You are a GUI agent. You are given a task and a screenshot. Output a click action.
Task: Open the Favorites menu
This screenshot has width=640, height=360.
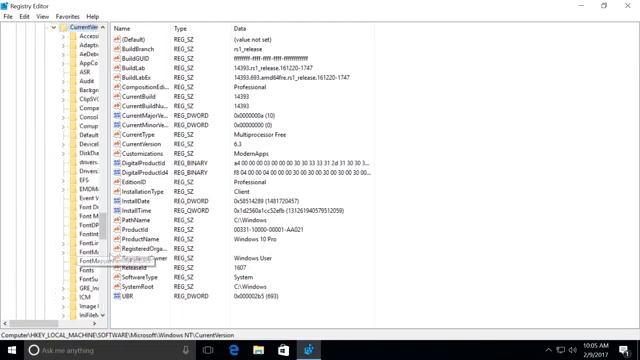click(67, 17)
